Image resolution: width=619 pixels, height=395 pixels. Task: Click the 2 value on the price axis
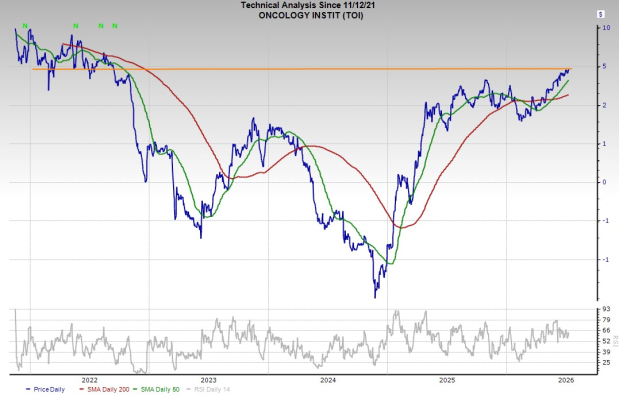[604, 105]
